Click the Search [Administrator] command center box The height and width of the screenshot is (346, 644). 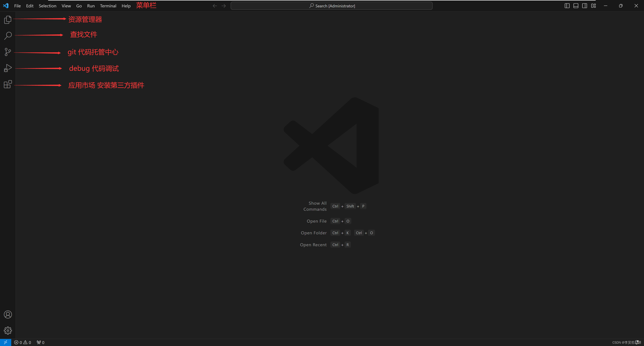331,6
